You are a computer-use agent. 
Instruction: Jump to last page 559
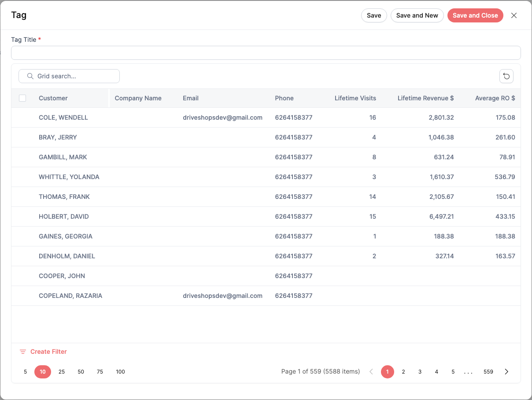pyautogui.click(x=488, y=372)
